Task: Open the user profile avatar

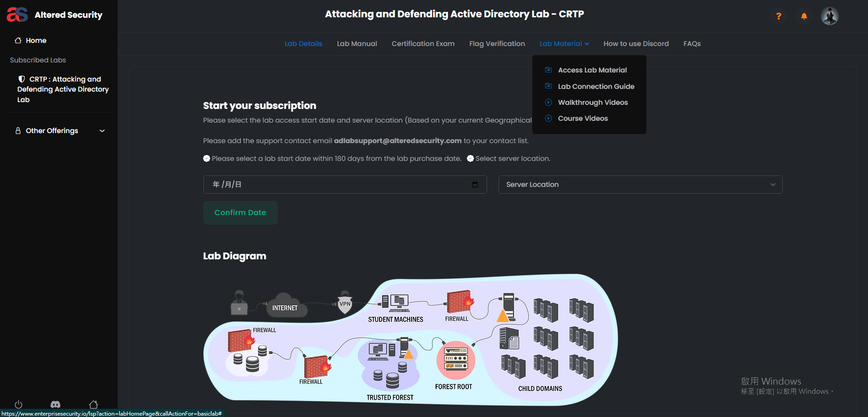Action: pos(829,16)
